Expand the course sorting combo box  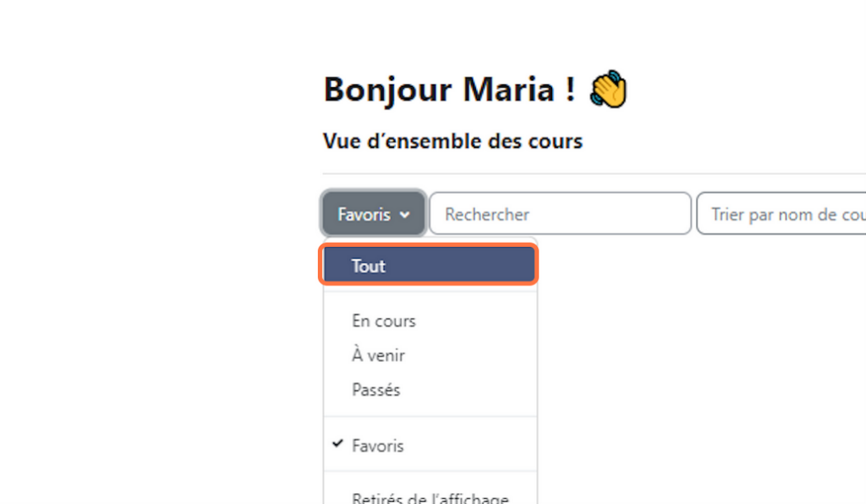click(781, 214)
